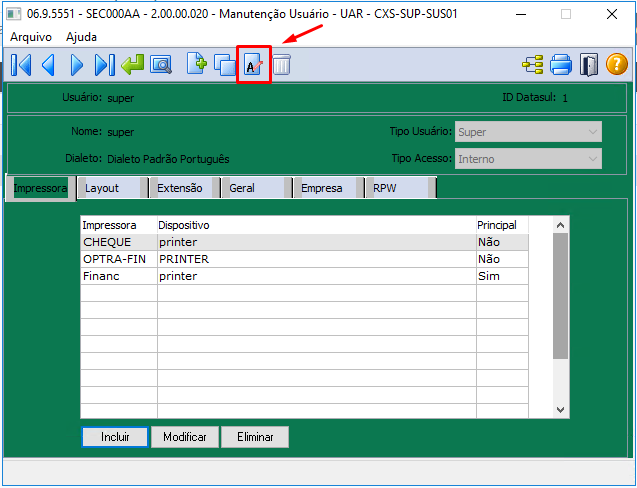637x488 pixels.
Task: Copy the current record icon
Action: coord(225,65)
